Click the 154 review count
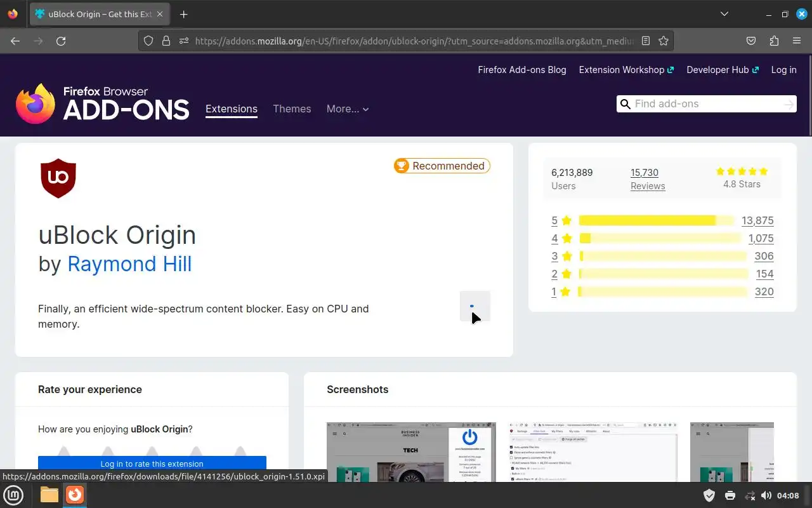 coord(765,274)
